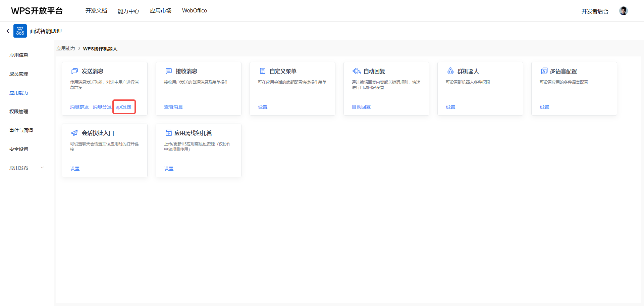Open the 自动回复 link at card bottom

(361, 107)
